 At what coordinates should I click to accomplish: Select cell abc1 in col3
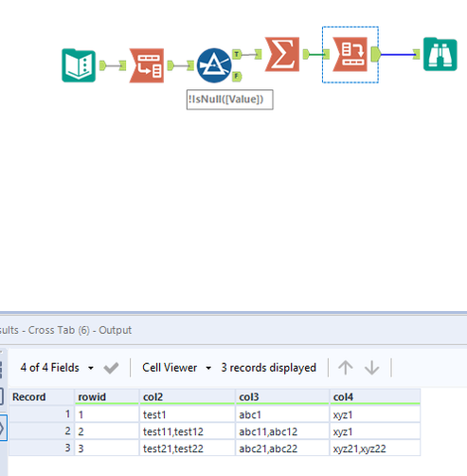[282, 414]
